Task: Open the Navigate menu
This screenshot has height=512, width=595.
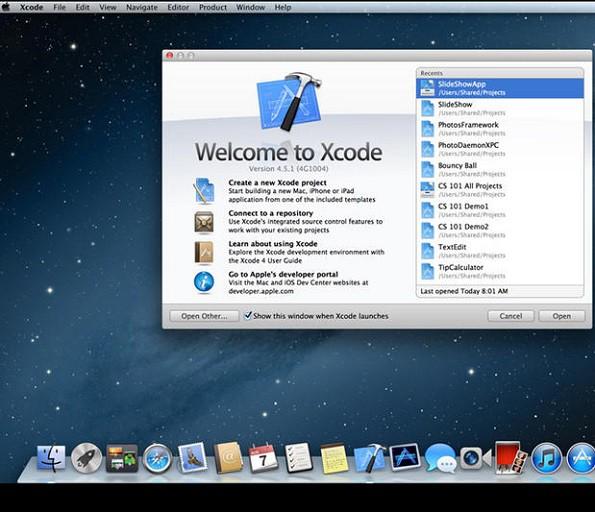Action: pyautogui.click(x=142, y=7)
